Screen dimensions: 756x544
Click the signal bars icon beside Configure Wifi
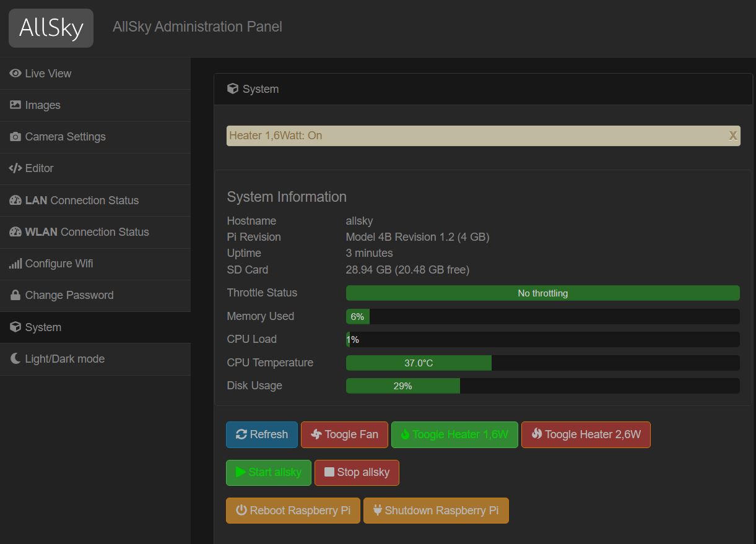(15, 264)
